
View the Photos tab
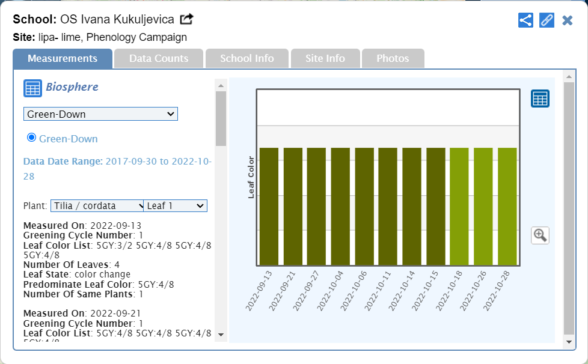pyautogui.click(x=393, y=58)
